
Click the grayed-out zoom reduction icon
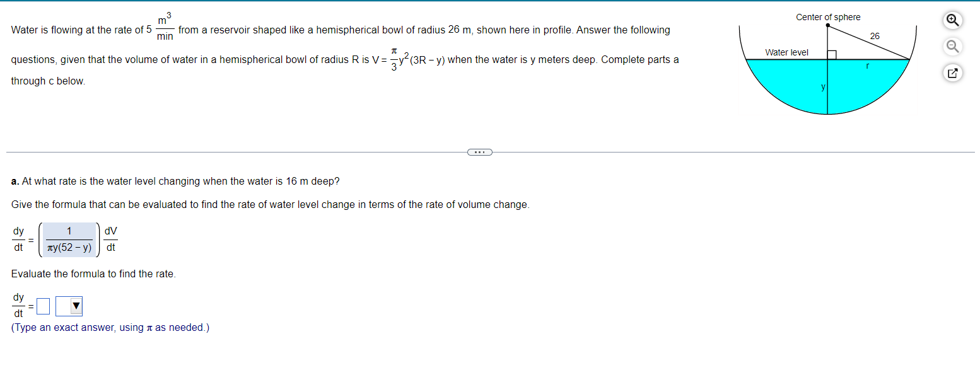click(952, 46)
